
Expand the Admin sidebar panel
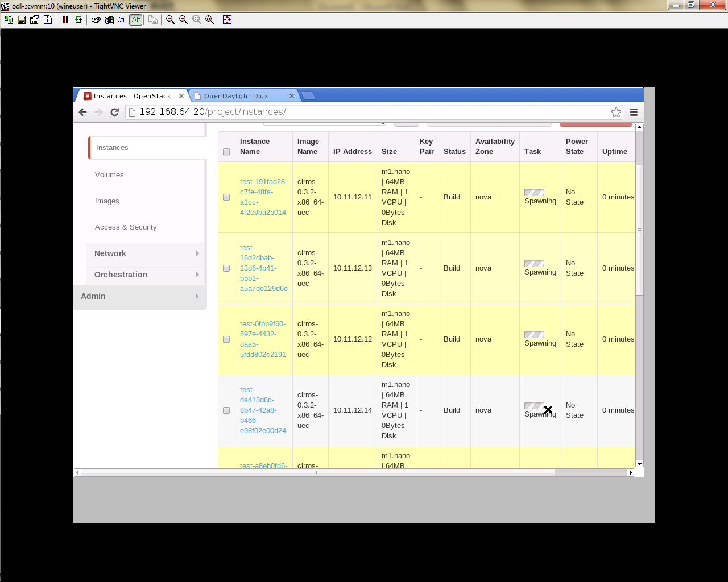point(139,296)
